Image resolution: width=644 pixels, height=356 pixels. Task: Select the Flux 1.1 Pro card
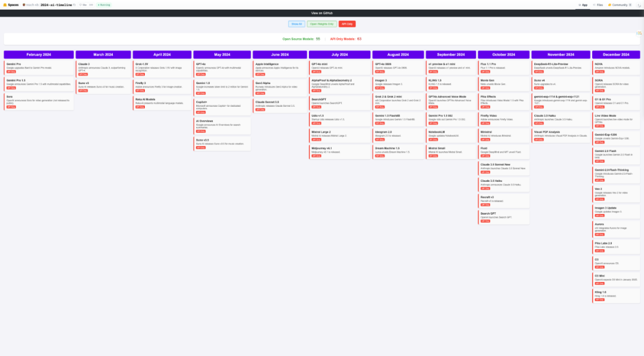coord(504,68)
